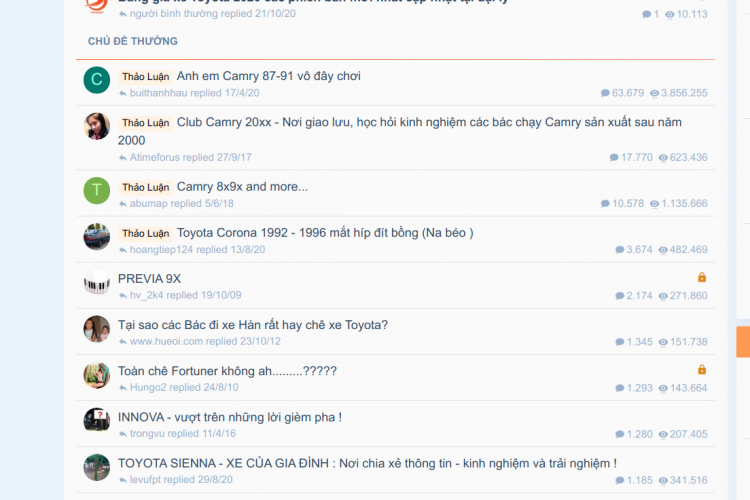Viewport: 750px width, 500px height.
Task: Click reply arrow icon before Atimeforus
Action: click(123, 158)
